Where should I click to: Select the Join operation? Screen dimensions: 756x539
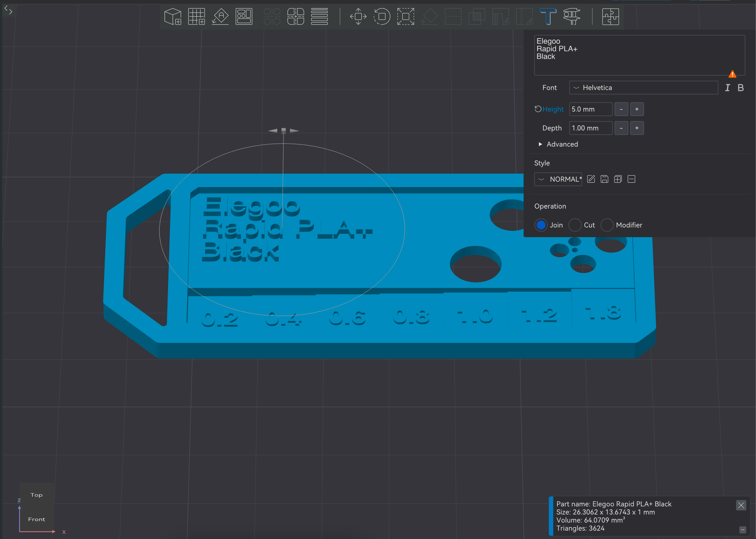pyautogui.click(x=541, y=225)
